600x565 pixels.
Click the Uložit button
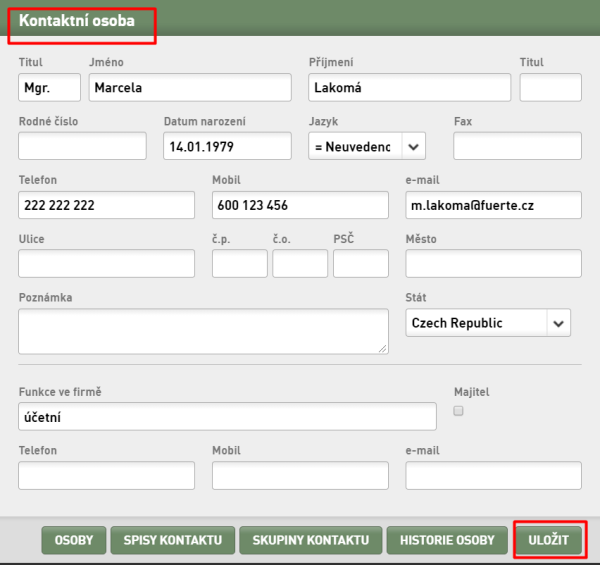click(x=548, y=540)
